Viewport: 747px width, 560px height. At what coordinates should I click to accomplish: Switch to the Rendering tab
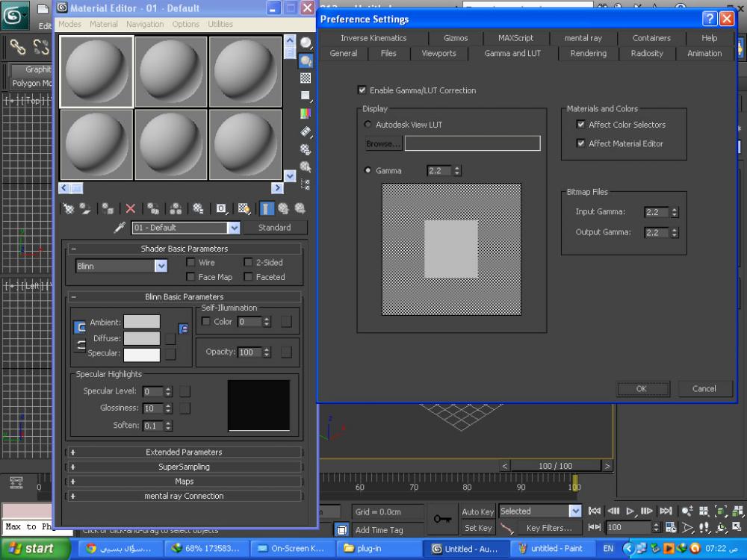pyautogui.click(x=588, y=54)
